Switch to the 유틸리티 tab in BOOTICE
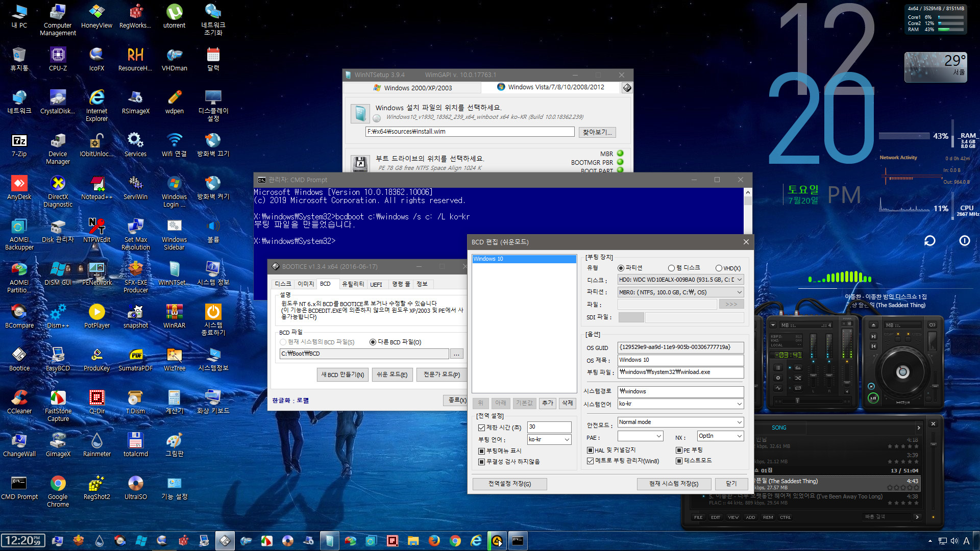This screenshot has width=980, height=551. tap(353, 284)
